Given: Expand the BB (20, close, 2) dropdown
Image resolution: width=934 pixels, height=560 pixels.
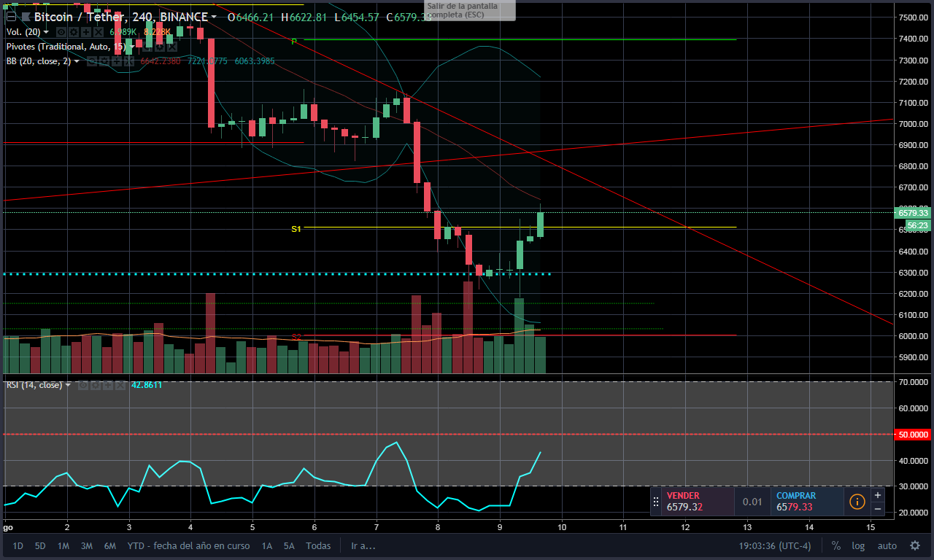Looking at the screenshot, I should 77,61.
